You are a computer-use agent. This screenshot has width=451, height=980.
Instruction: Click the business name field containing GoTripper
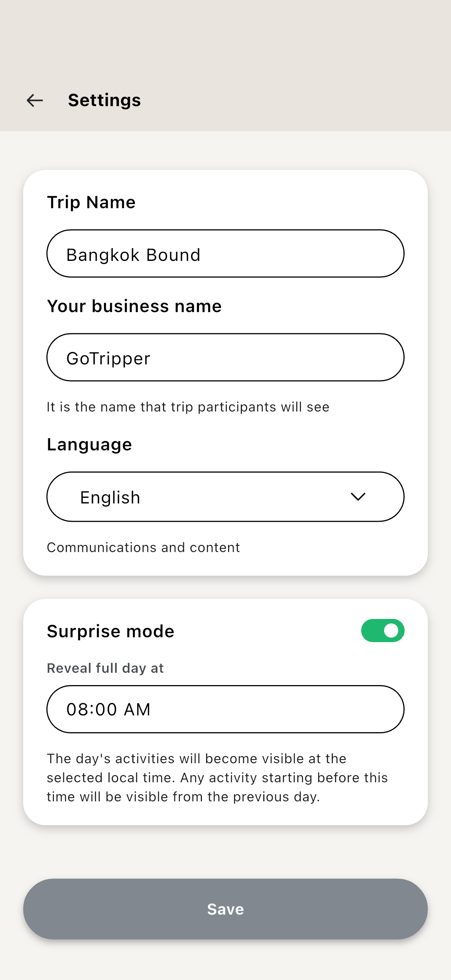[225, 358]
